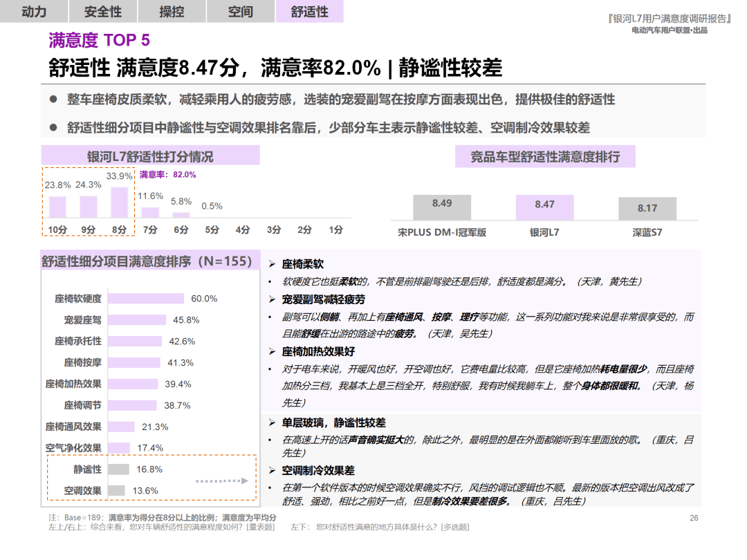This screenshot has height=560, width=747.
Task: Click the 宠爱座驾 row label
Action: (83, 320)
